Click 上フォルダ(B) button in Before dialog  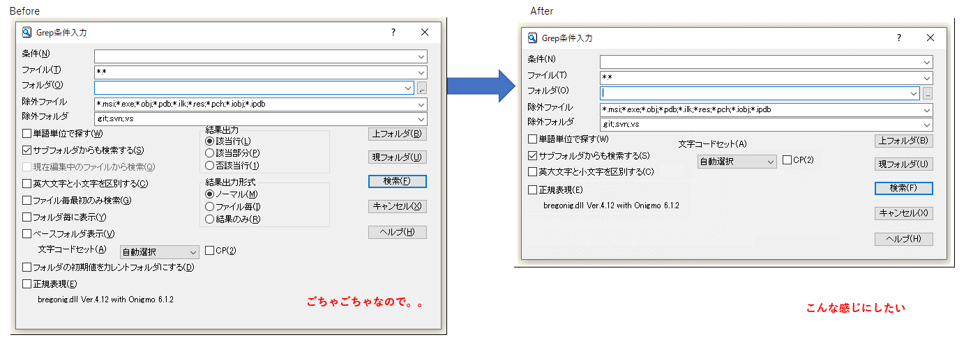[397, 134]
